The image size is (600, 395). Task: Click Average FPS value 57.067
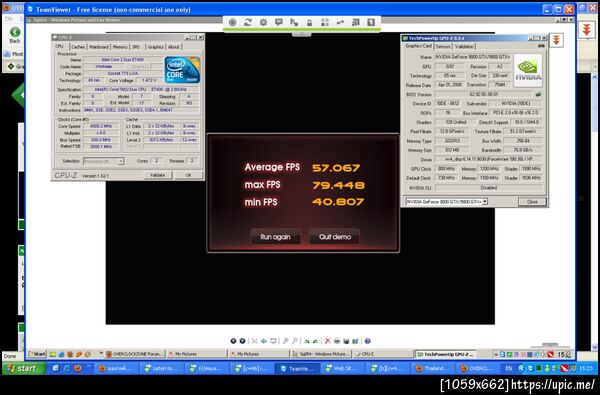pyautogui.click(x=336, y=168)
